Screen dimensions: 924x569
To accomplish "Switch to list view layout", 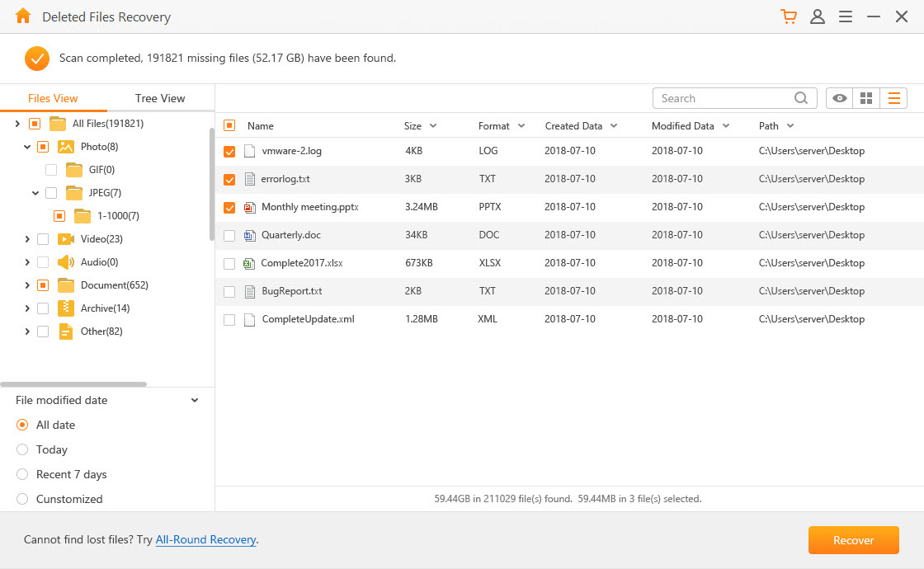I will click(894, 97).
